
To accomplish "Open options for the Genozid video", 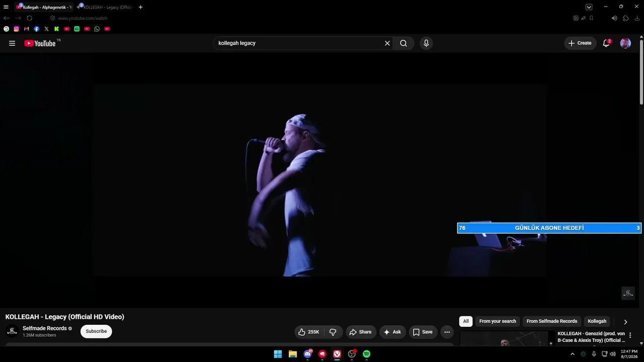I will click(x=630, y=335).
